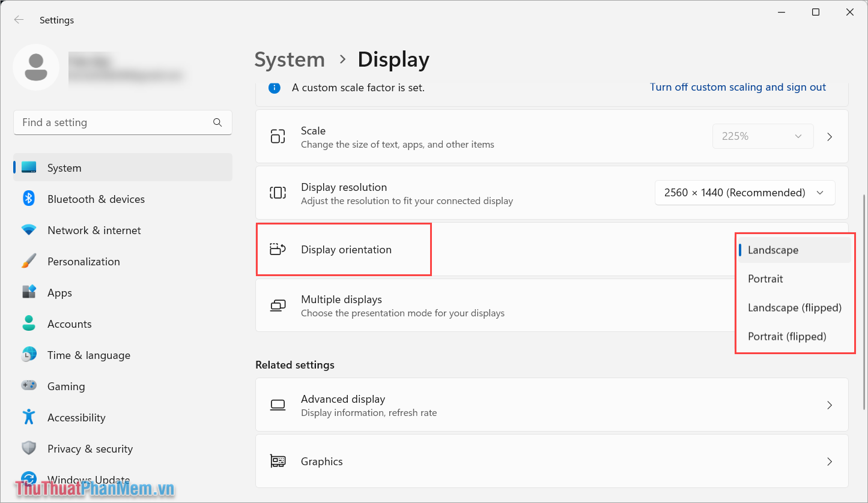The height and width of the screenshot is (503, 868).
Task: Click the Find a setting search box
Action: pos(123,122)
